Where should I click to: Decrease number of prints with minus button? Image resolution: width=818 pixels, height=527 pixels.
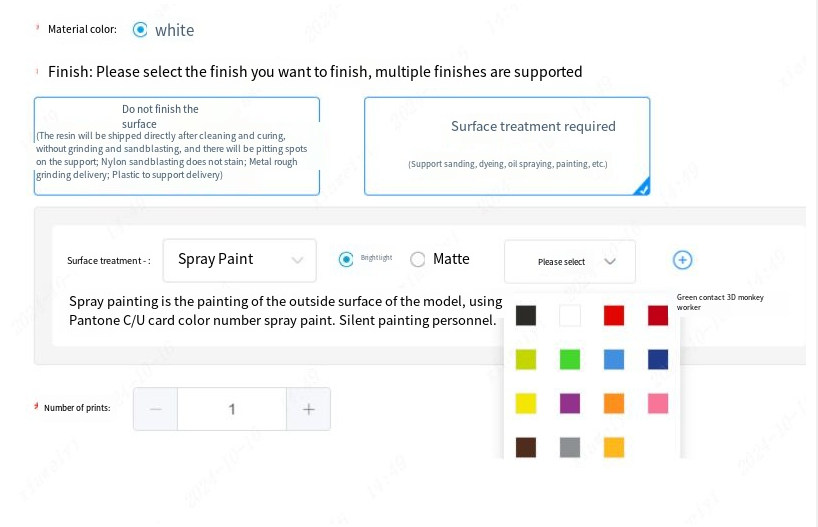click(x=155, y=409)
